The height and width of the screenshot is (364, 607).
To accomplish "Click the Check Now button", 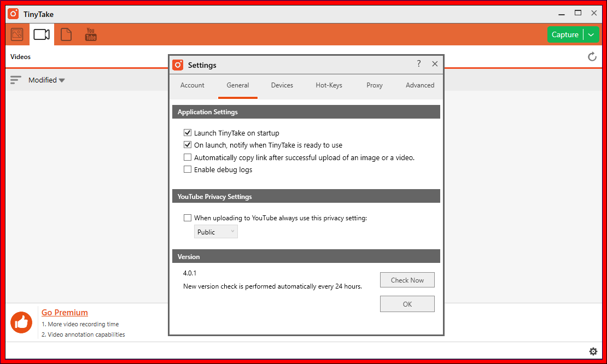I will tap(407, 280).
